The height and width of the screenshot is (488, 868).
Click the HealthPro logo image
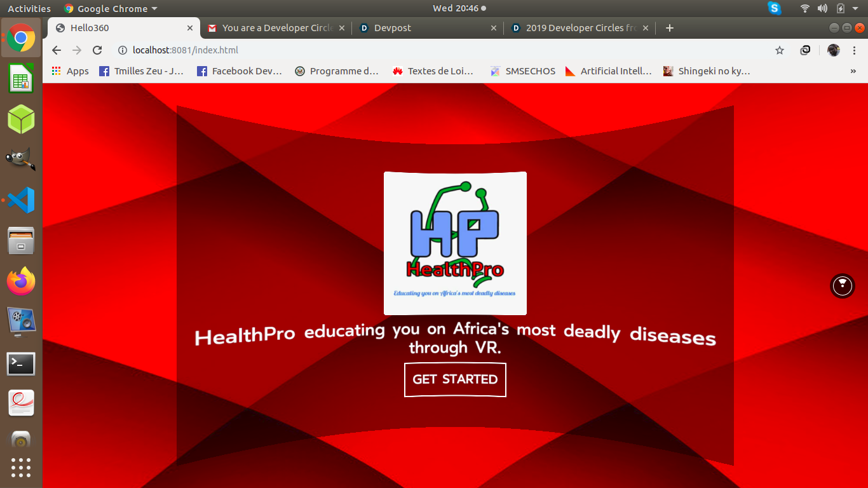click(x=455, y=243)
